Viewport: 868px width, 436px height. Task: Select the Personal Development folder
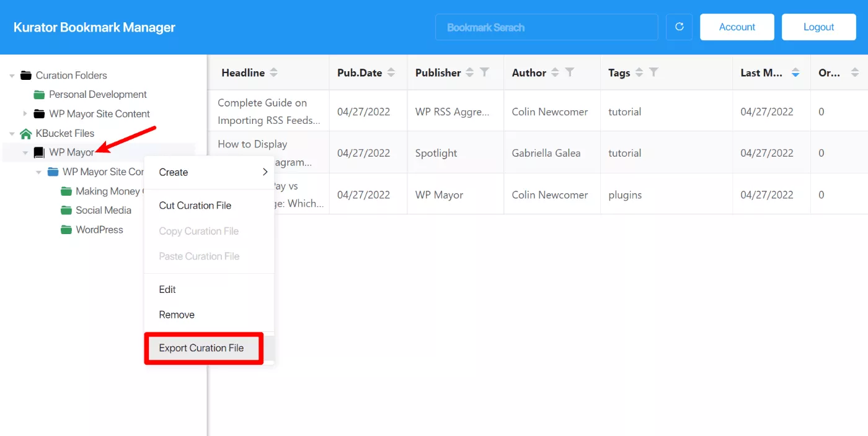pos(98,95)
